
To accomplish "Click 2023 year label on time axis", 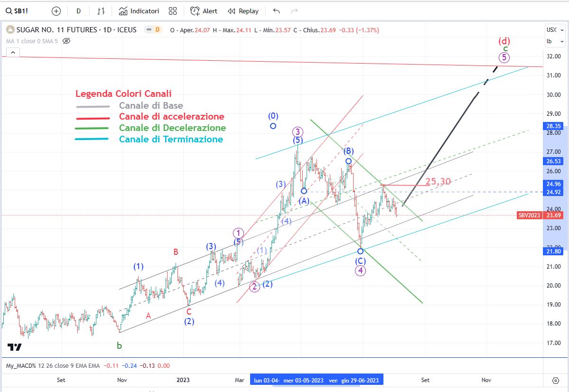I will tap(183, 380).
